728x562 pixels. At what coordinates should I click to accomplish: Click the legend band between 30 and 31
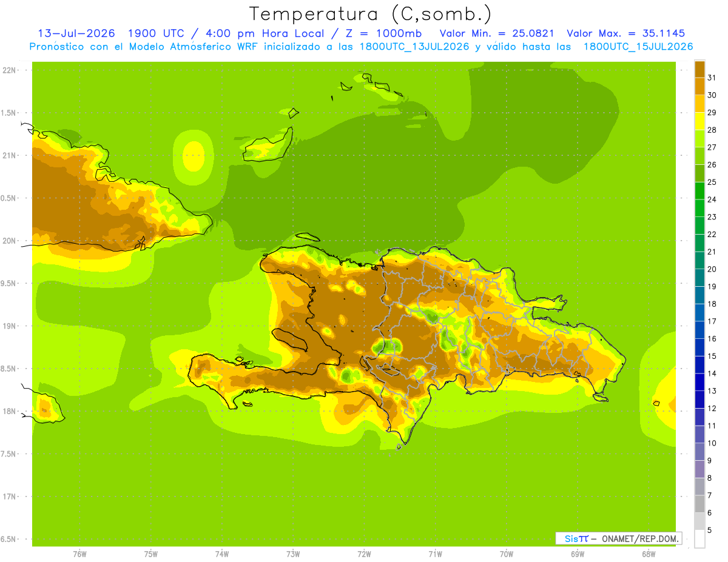point(699,87)
